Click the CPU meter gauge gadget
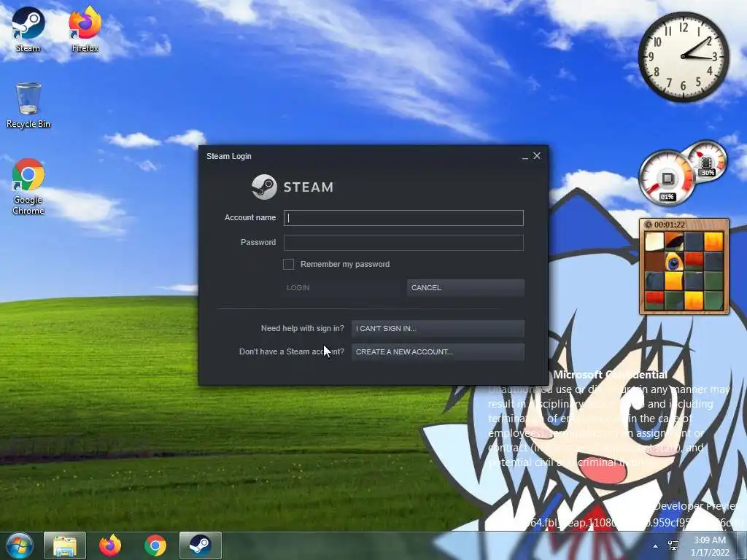The image size is (747, 560). [667, 179]
